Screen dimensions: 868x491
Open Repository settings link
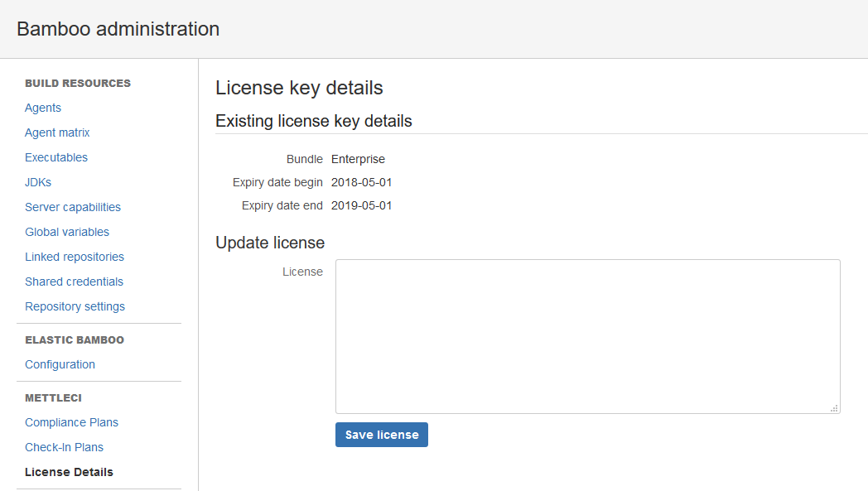[x=75, y=306]
